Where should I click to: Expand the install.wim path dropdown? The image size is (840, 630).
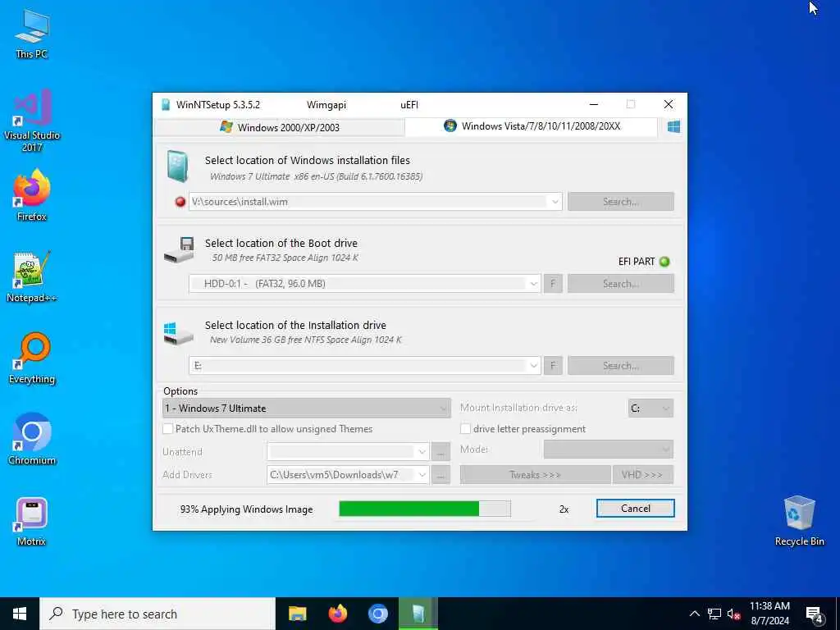[555, 202]
